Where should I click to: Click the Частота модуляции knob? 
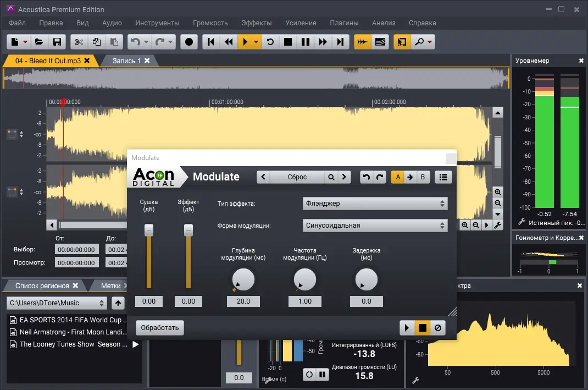pos(305,279)
